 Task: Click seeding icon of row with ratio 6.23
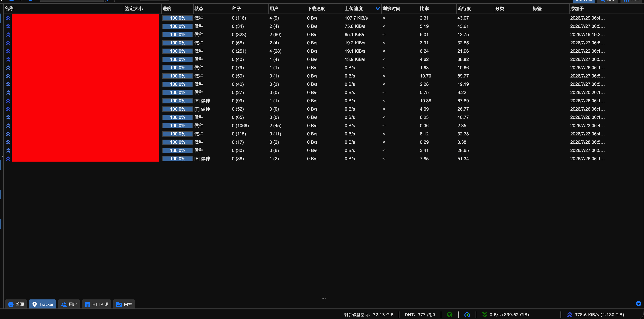(x=8, y=117)
